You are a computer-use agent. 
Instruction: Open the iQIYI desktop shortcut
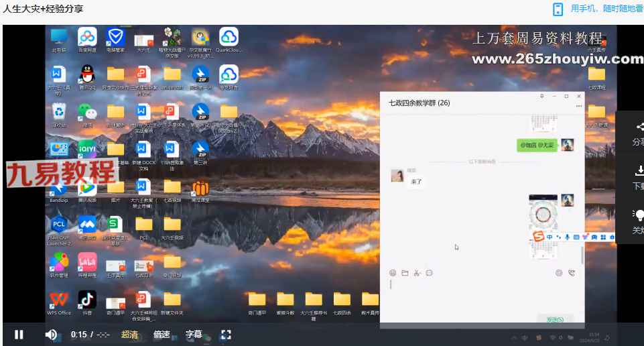pyautogui.click(x=87, y=149)
